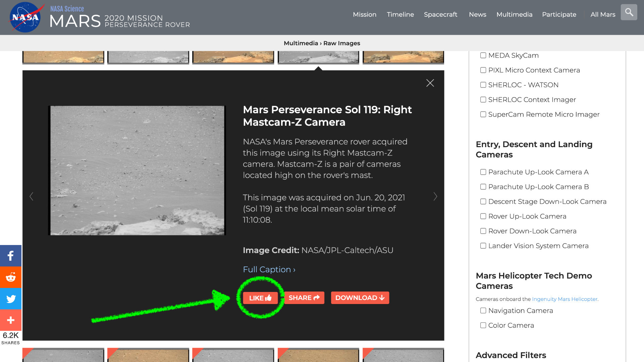Open more sharing options plus icon
This screenshot has height=362, width=644.
coord(11,320)
